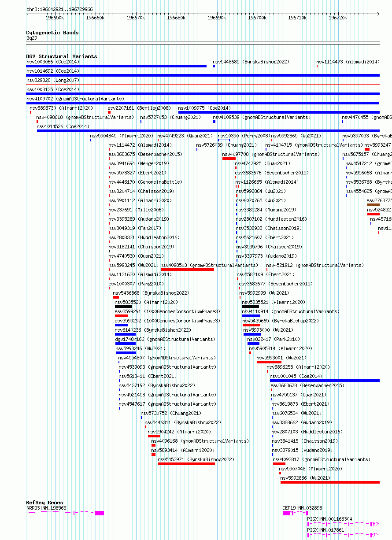The image size is (392, 540).
Task: Open nsv5835520 (Almarri2020) variant
Action: point(147,303)
